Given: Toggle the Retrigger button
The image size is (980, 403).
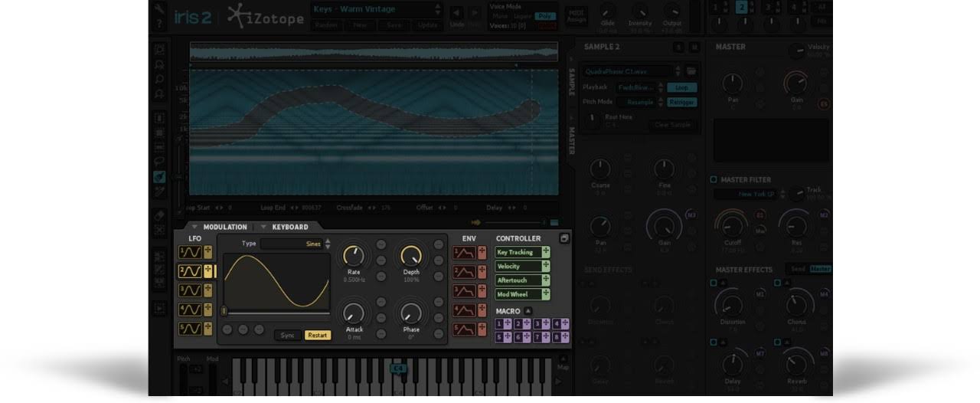Looking at the screenshot, I should point(681,101).
